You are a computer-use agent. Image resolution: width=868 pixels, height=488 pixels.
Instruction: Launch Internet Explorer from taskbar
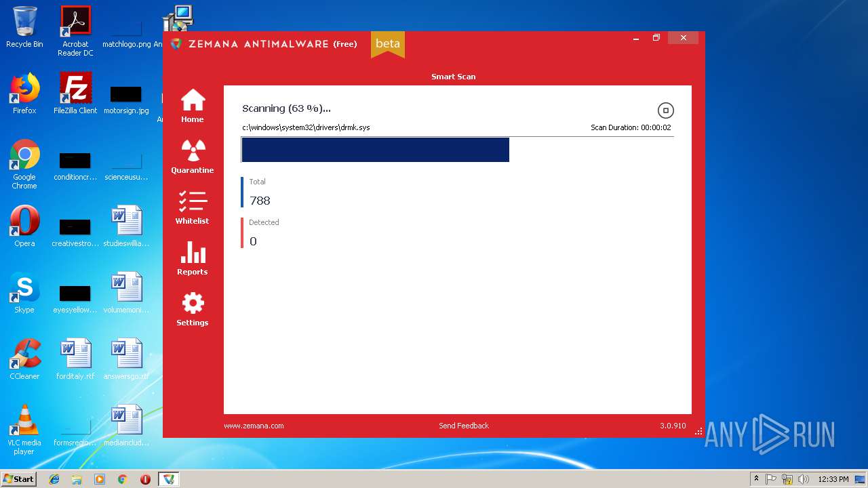pos(54,479)
